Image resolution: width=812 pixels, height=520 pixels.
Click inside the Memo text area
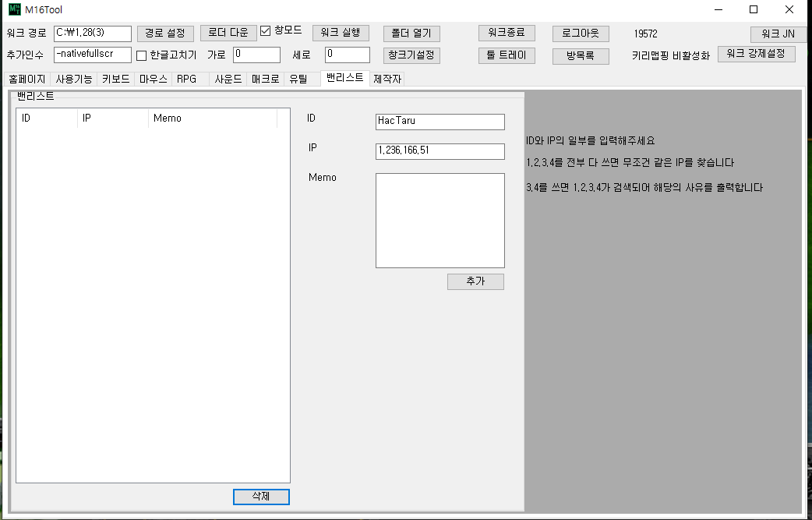440,220
